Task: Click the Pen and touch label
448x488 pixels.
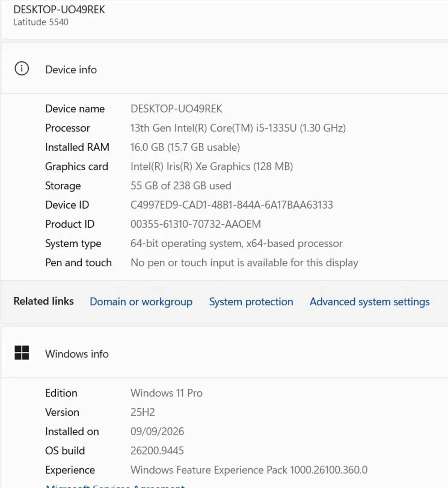Action: tap(78, 263)
